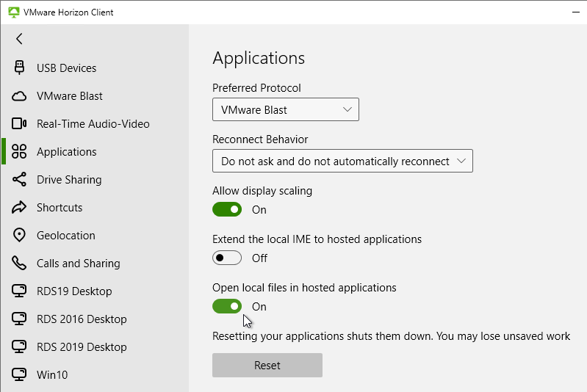Screen dimensions: 587x392
Task: Select the RDS 2019 Desktop entry
Action: 95,346
